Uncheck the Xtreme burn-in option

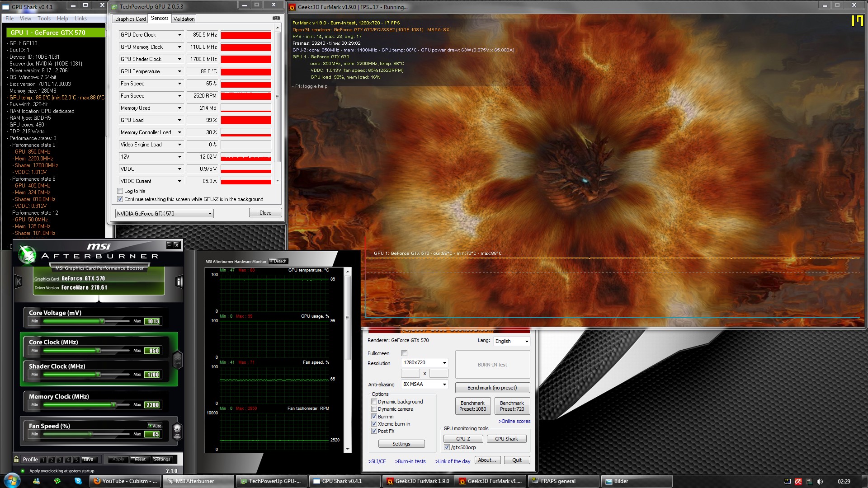click(374, 424)
